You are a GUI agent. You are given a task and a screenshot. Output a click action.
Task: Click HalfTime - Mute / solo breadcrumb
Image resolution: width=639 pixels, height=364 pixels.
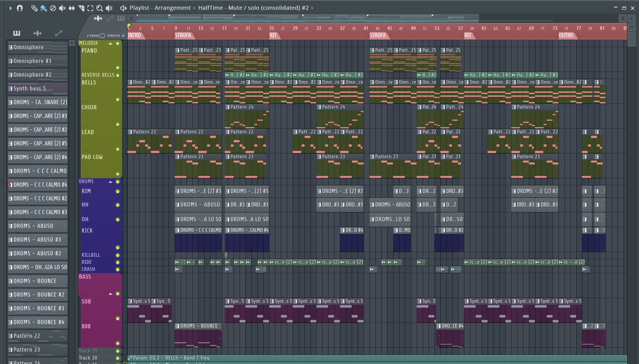(253, 8)
